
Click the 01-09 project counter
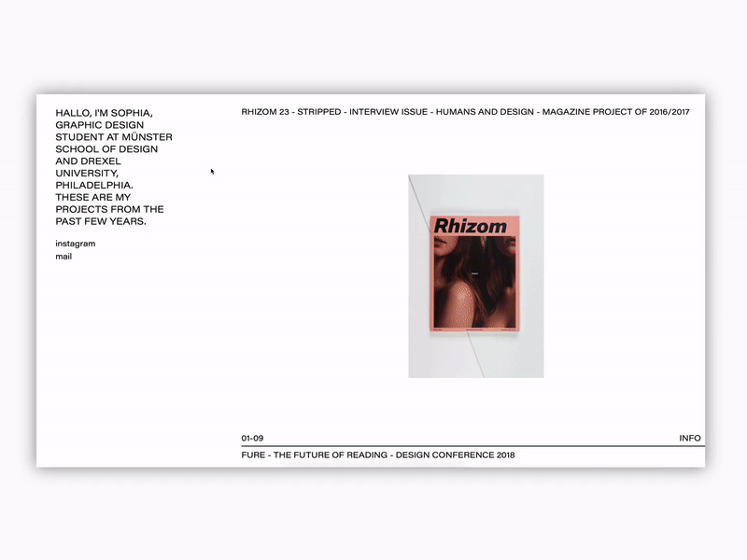253,435
